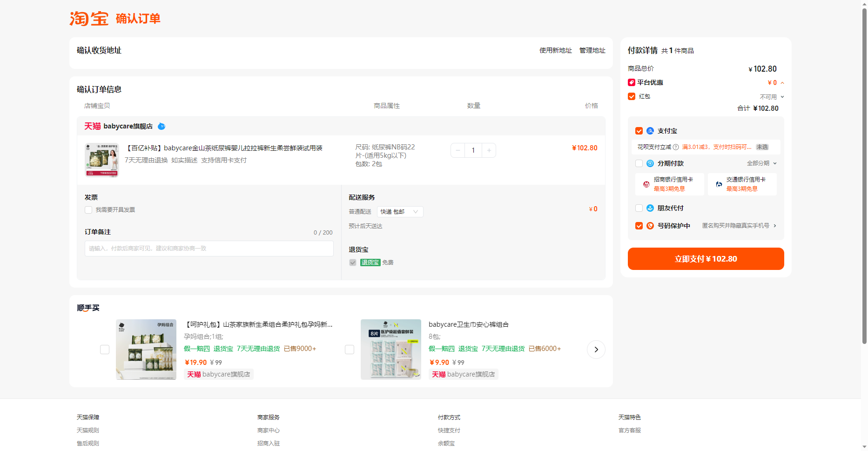The image size is (868, 451).
Task: Click the 订单备注 note input field
Action: pyautogui.click(x=209, y=249)
